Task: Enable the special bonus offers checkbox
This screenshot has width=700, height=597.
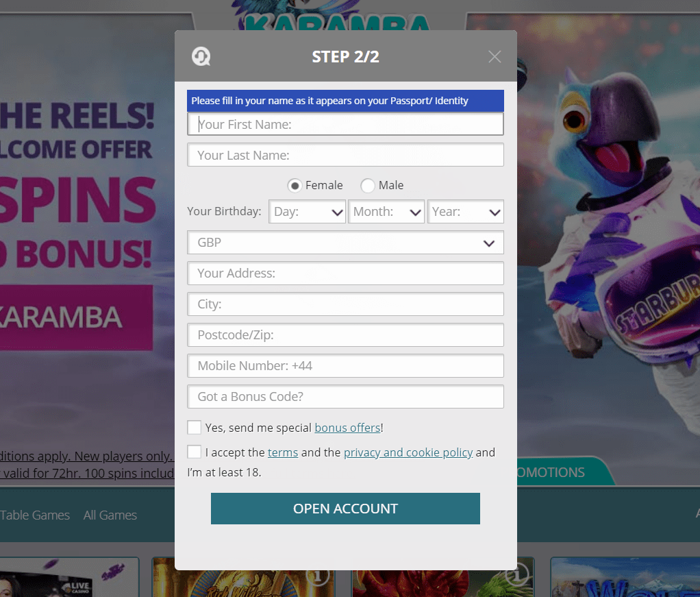Action: [x=195, y=428]
